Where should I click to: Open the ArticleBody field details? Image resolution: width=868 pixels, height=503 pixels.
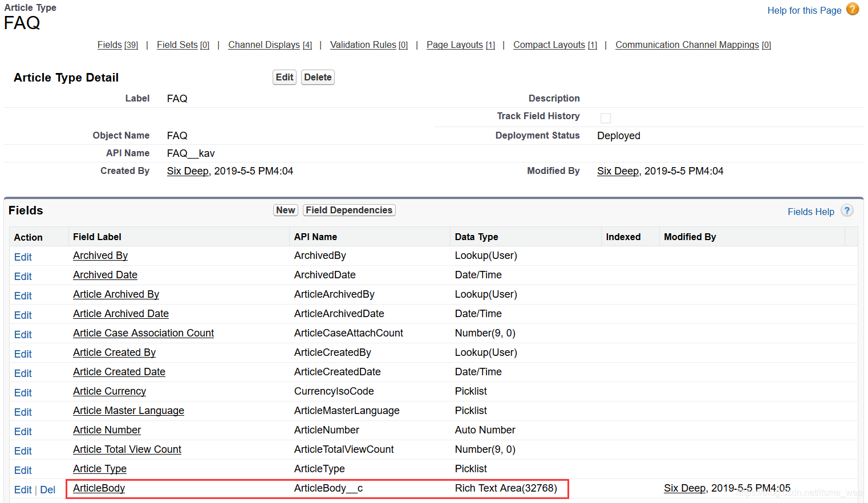99,488
